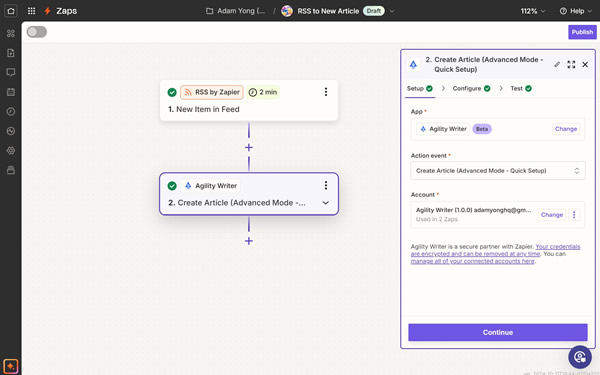The width and height of the screenshot is (600, 375).
Task: Switch to the Configure tab
Action: [471, 88]
